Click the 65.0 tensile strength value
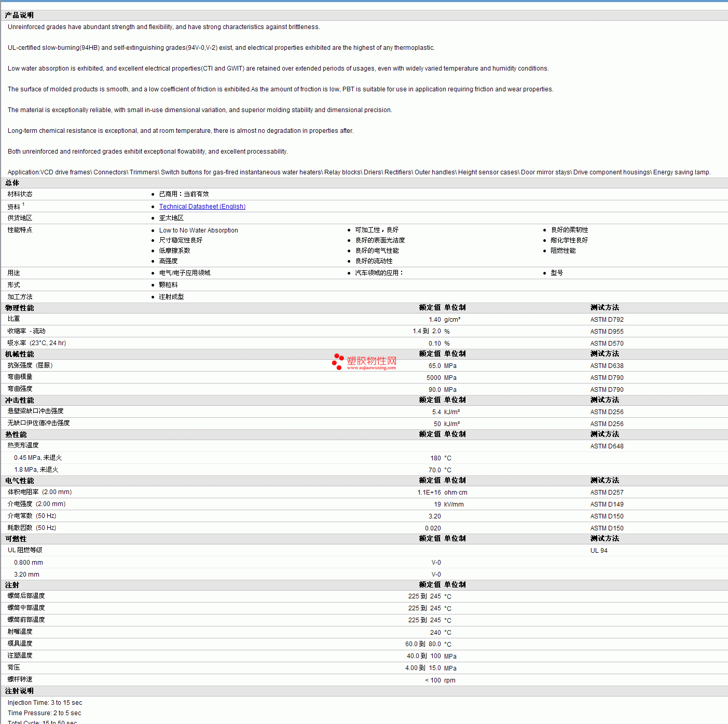The image size is (728, 724). [x=435, y=366]
